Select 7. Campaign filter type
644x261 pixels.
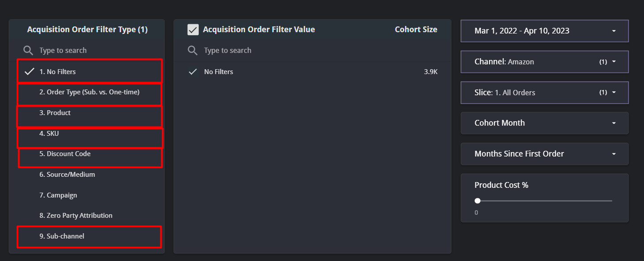click(58, 195)
